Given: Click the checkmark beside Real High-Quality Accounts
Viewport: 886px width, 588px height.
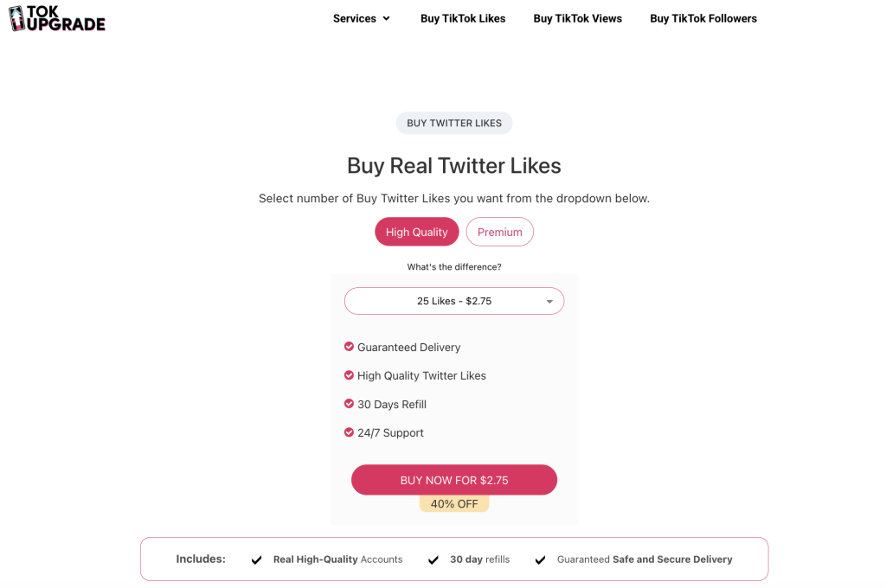Looking at the screenshot, I should point(256,559).
